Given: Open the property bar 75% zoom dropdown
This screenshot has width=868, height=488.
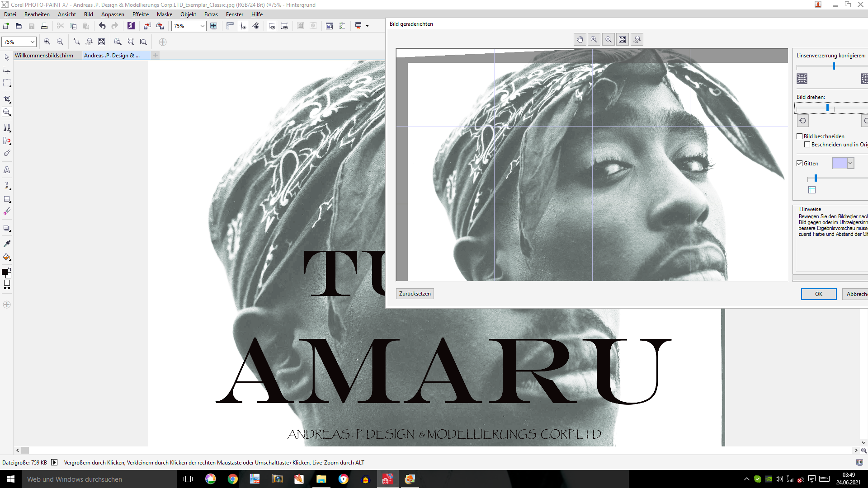Looking at the screenshot, I should [32, 42].
